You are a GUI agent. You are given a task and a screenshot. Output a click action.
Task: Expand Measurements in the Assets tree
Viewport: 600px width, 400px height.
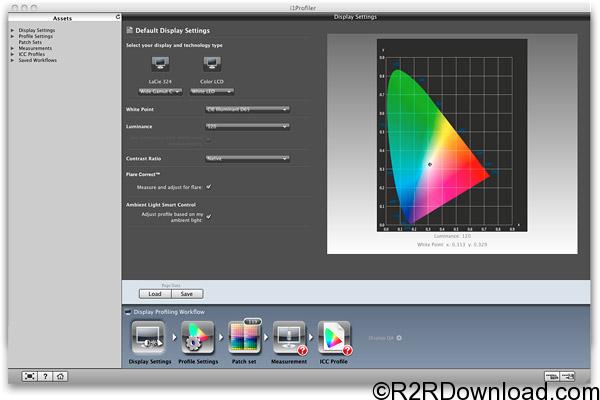(x=12, y=48)
